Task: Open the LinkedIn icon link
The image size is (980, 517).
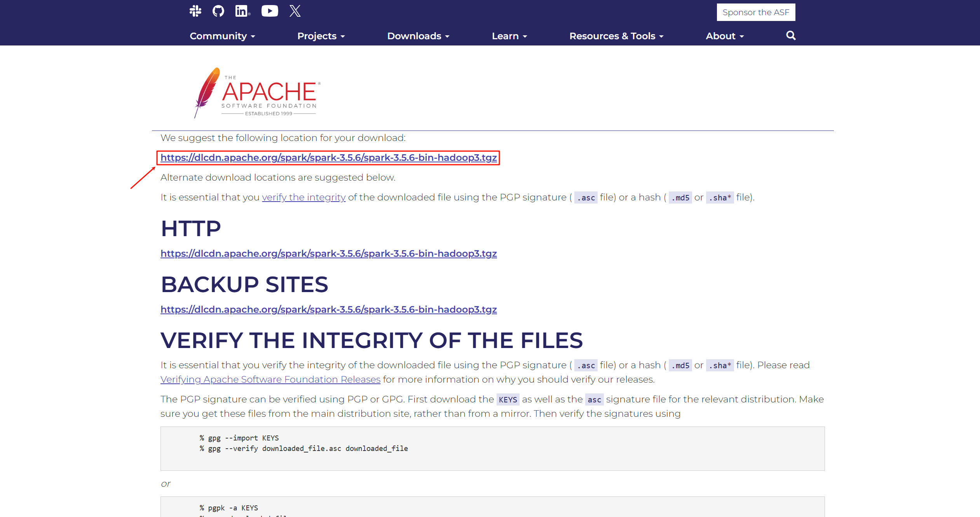Action: [x=242, y=11]
